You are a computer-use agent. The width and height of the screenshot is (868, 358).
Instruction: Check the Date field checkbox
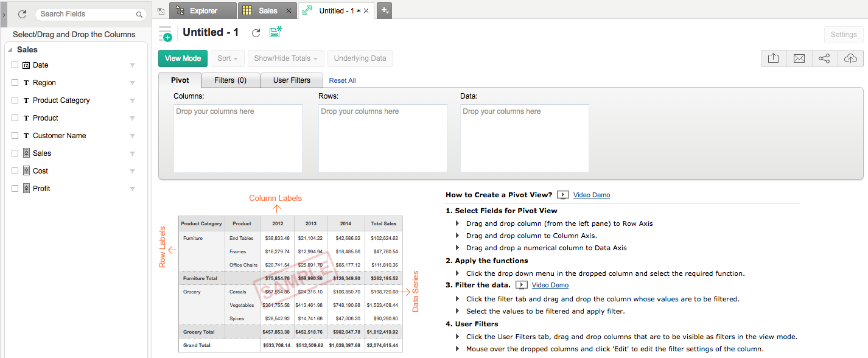15,65
